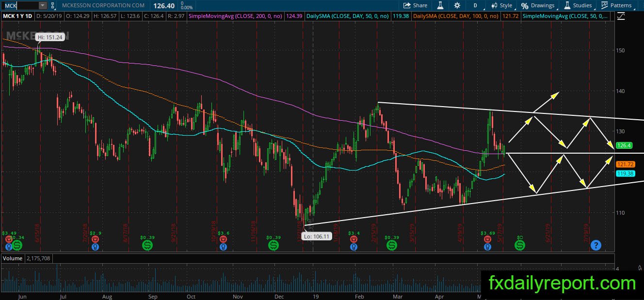Click the $2.9 earnings phone icon
The width and height of the screenshot is (644, 300).
coord(95,239)
